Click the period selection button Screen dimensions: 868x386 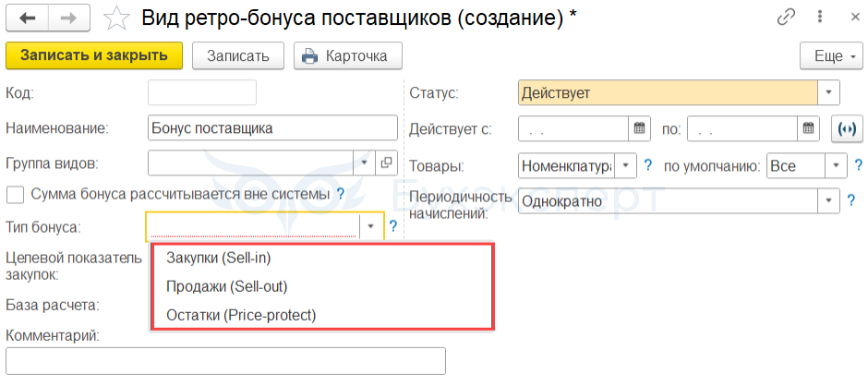click(x=845, y=128)
